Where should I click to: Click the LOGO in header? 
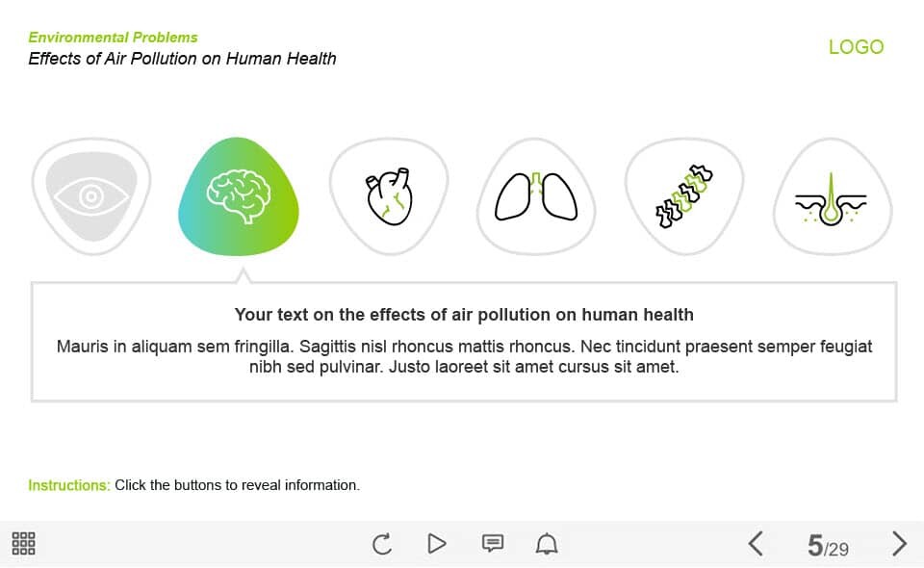point(856,47)
